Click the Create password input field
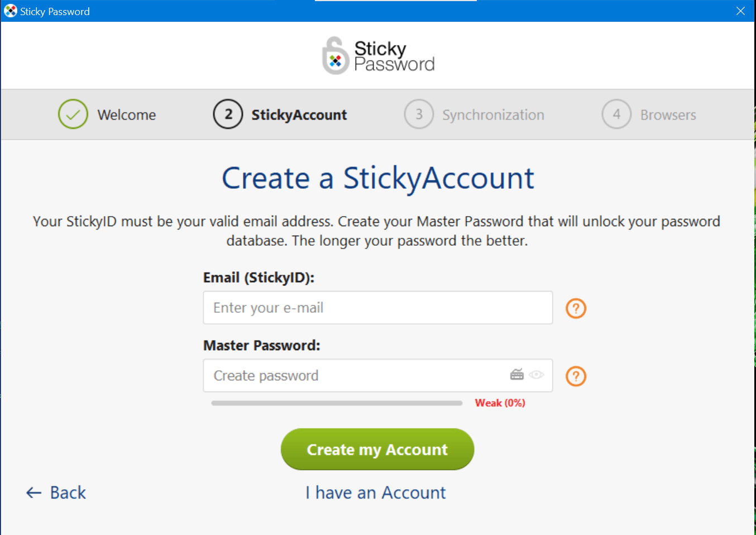Screen dimensions: 756x535 click(363, 375)
